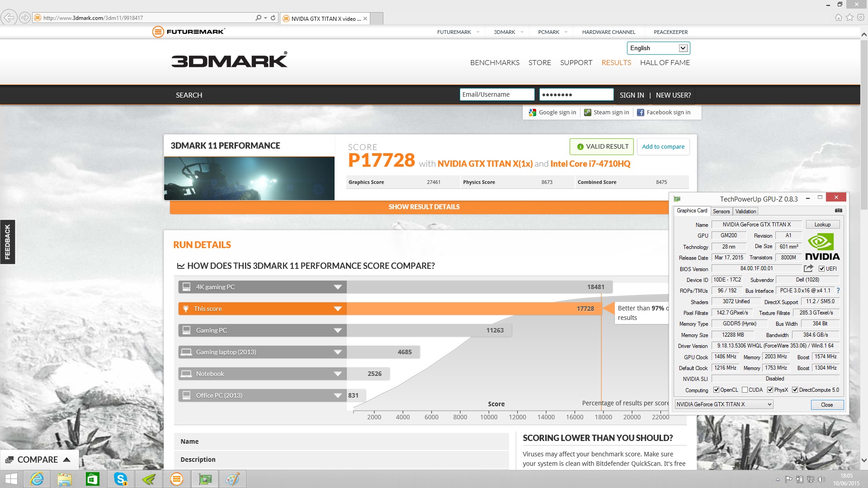
Task: Switch to the Validation tab in GPU-Z
Action: point(745,211)
